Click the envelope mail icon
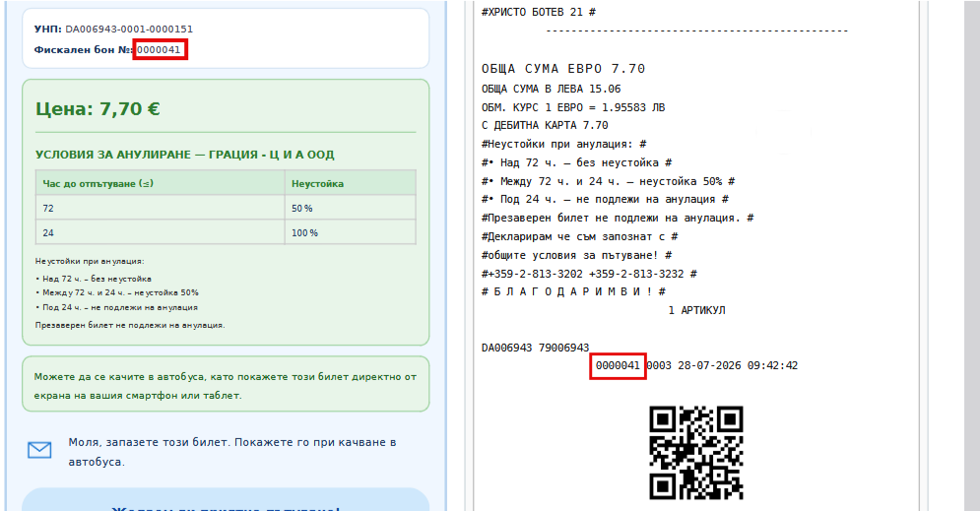The image size is (980, 511). 39,450
